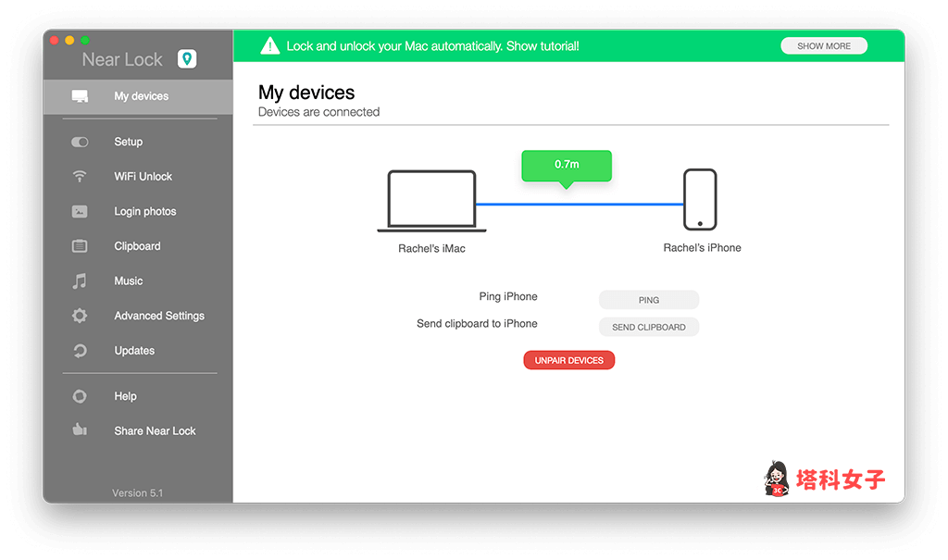The height and width of the screenshot is (560, 948).
Task: Expand the banner with SHOW MORE
Action: [x=823, y=45]
